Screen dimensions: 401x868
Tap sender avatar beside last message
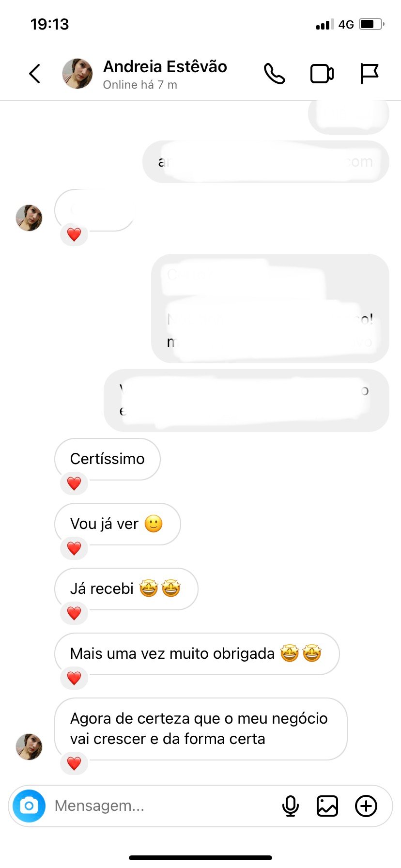point(29,746)
